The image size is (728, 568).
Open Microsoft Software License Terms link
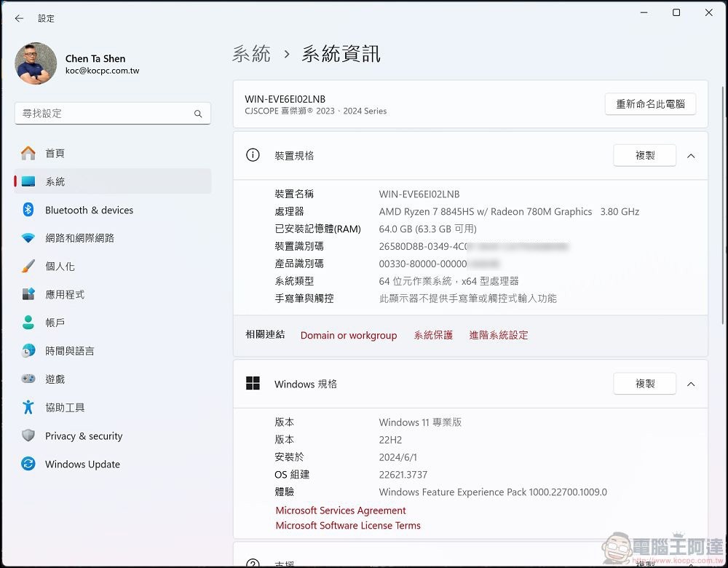point(348,525)
